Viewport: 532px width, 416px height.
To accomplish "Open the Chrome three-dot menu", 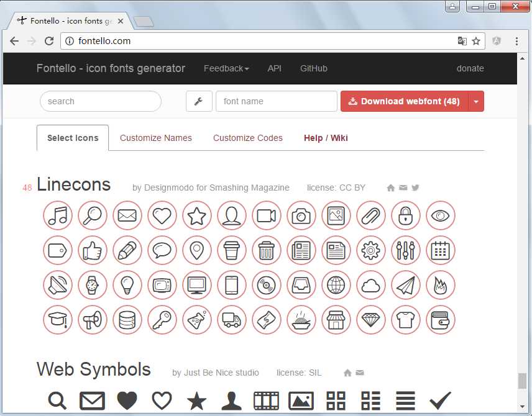I will point(516,42).
